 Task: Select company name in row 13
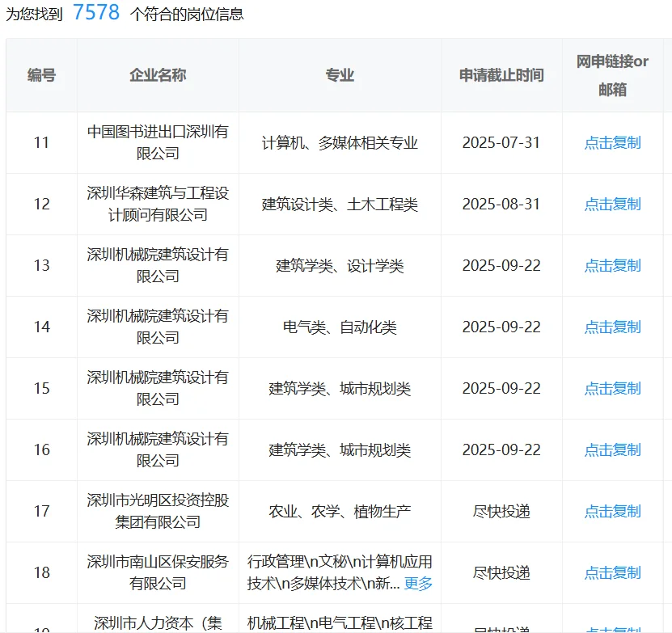pos(158,265)
